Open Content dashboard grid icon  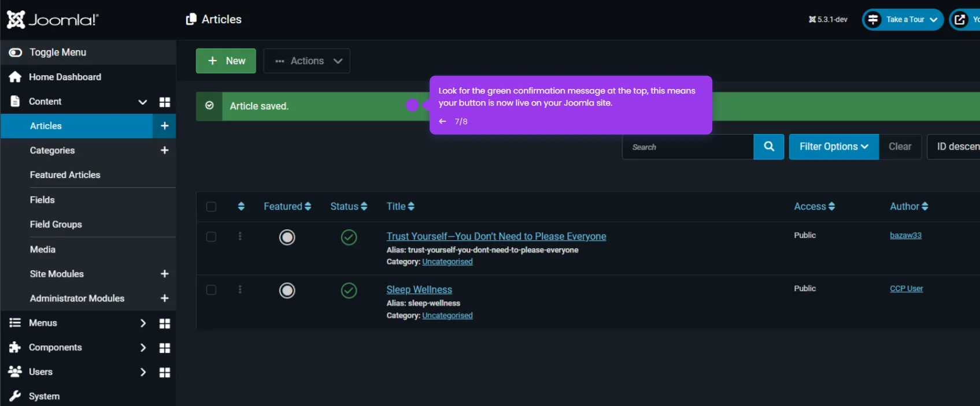click(165, 102)
